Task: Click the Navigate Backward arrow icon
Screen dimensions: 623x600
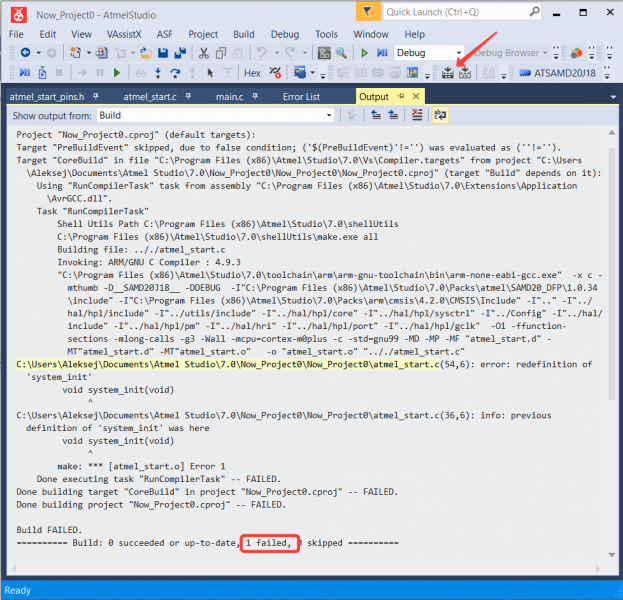Action: tap(25, 52)
